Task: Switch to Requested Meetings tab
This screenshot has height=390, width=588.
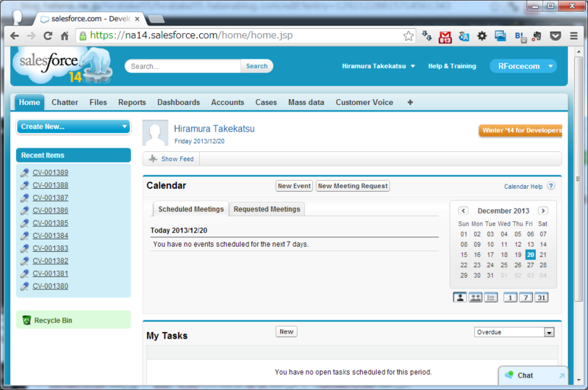Action: pos(267,209)
